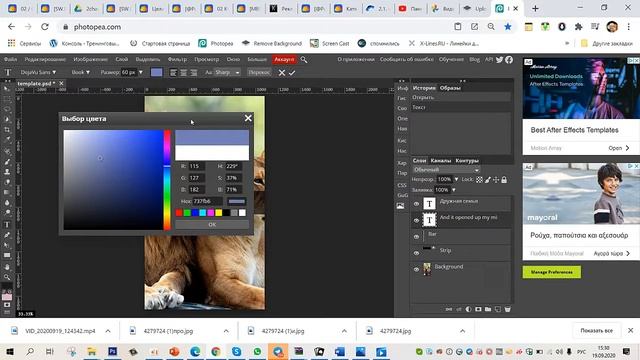Image resolution: width=640 pixels, height=360 pixels.
Task: Select the 'Открыть' history entry
Action: pyautogui.click(x=460, y=98)
